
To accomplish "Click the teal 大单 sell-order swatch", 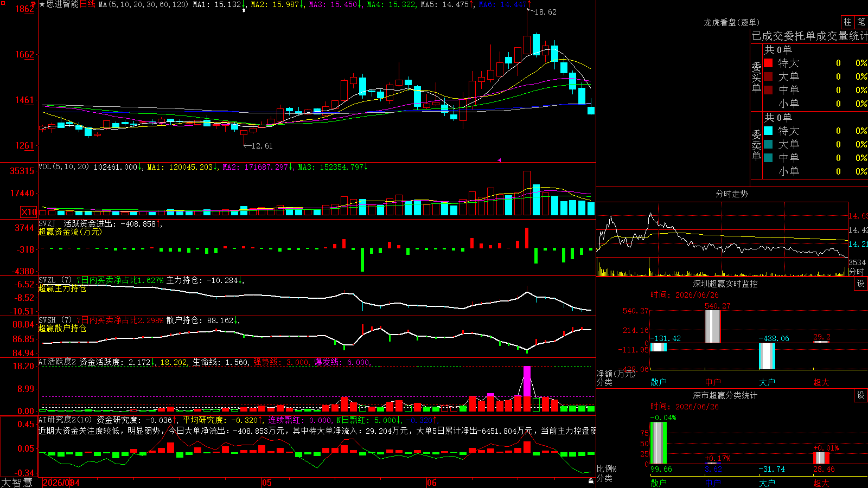I will 768,144.
